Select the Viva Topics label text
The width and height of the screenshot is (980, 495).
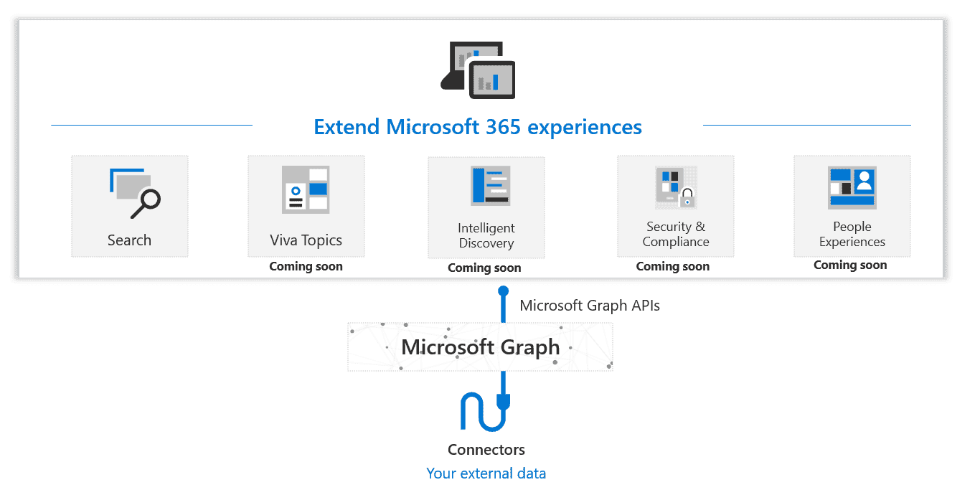click(x=306, y=240)
